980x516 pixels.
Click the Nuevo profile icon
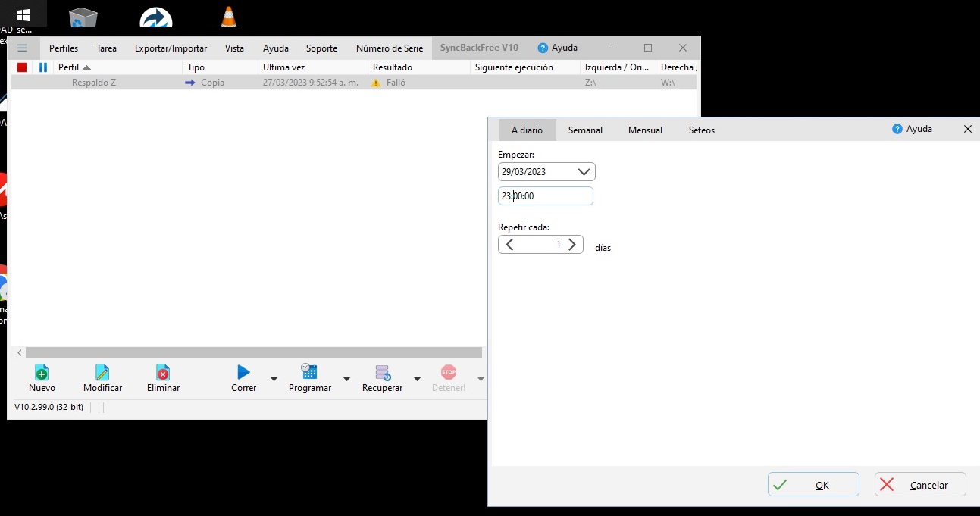coord(42,373)
